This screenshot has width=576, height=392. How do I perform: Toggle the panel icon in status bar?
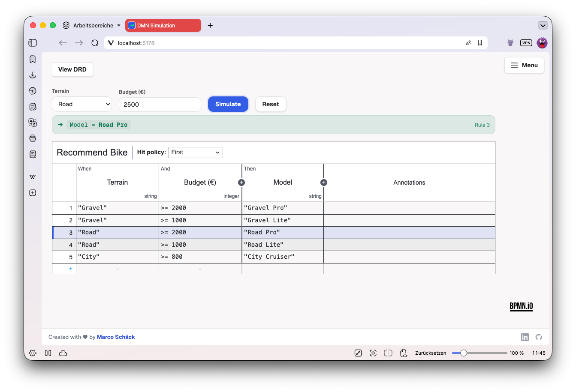[x=48, y=353]
